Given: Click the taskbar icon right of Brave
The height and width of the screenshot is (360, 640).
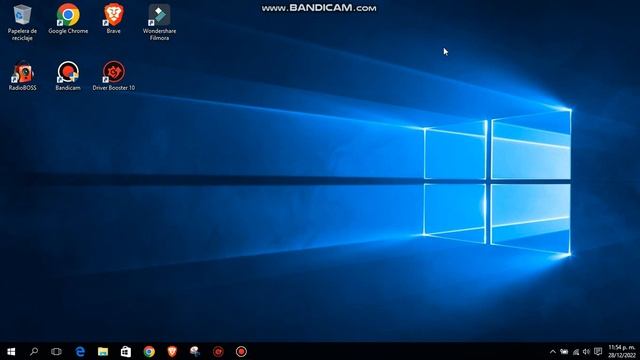Looking at the screenshot, I should (x=195, y=351).
